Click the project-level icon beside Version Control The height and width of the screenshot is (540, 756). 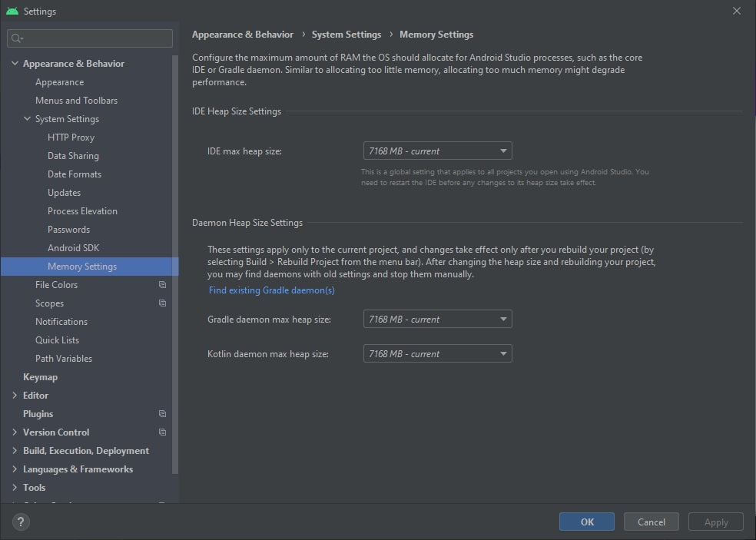(x=162, y=432)
